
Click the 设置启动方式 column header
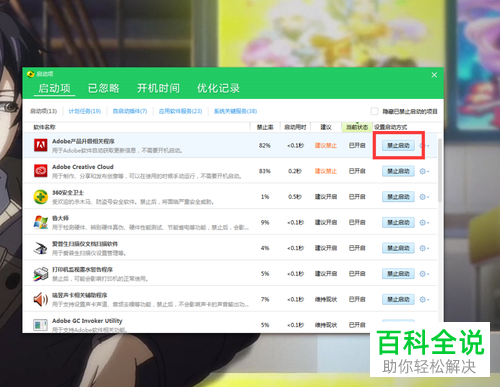coord(390,127)
